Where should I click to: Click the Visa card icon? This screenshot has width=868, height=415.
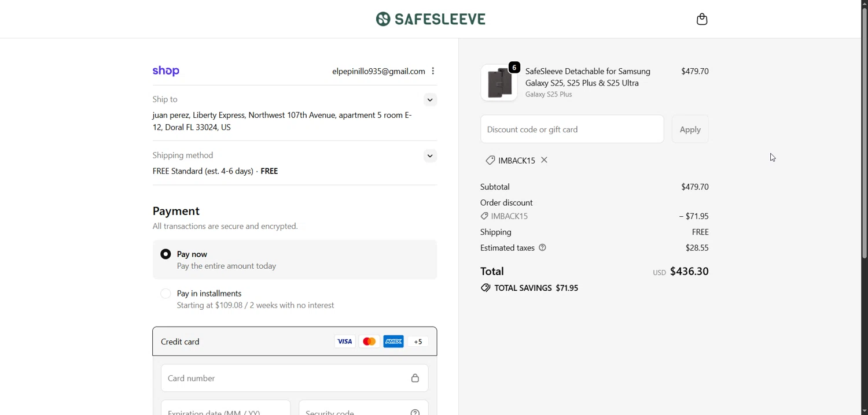coord(345,342)
